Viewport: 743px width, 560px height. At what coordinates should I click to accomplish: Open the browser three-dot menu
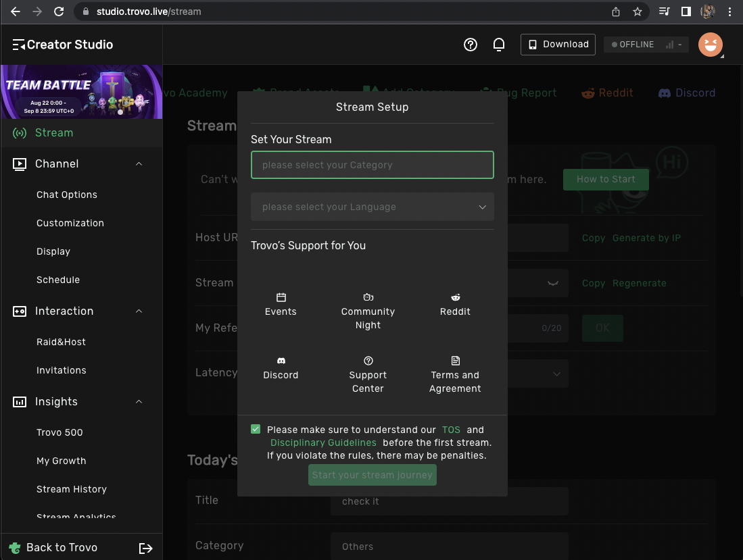pos(729,12)
